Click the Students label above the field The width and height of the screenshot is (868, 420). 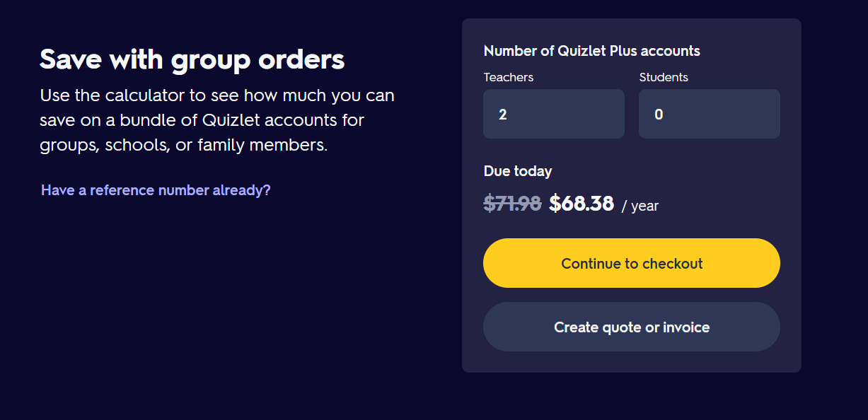point(663,77)
